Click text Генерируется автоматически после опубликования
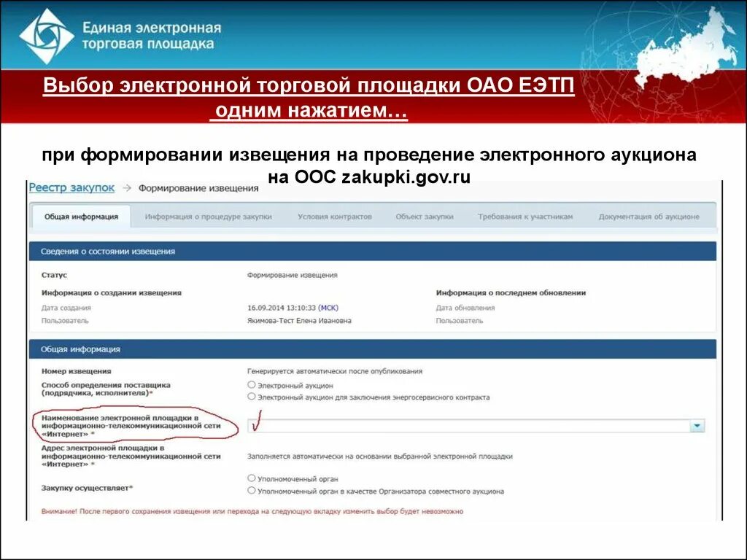Viewport: 747px width, 560px height. pyautogui.click(x=334, y=371)
